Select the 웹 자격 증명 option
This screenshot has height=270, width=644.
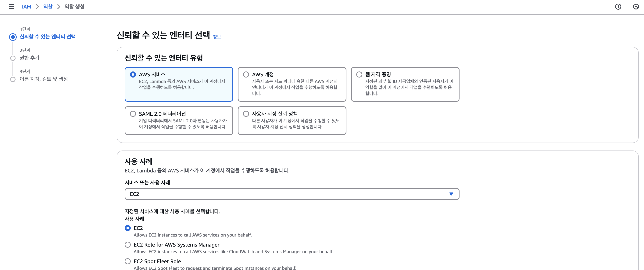(359, 74)
